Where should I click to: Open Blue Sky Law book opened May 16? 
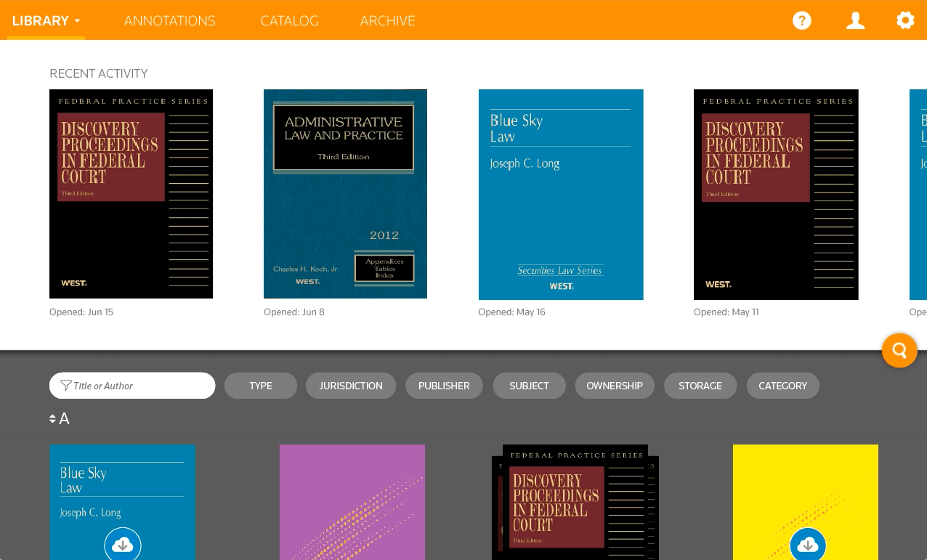tap(561, 195)
